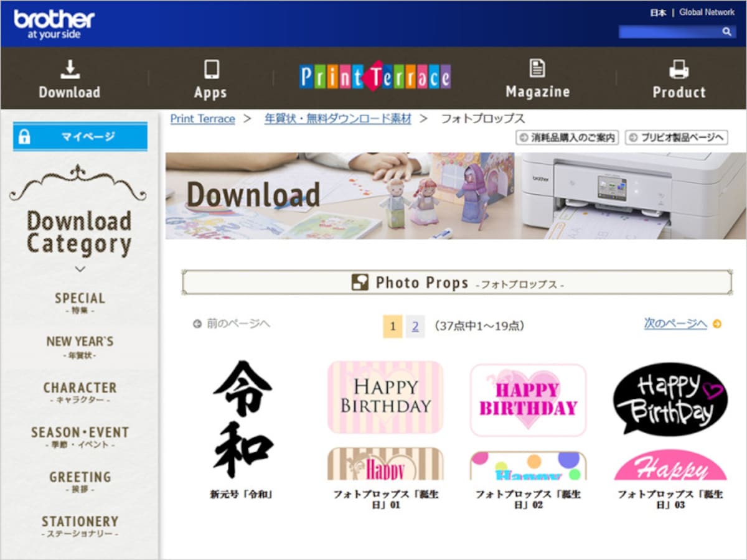Click the マイページ button
Viewport: 747px width, 560px height.
[80, 137]
